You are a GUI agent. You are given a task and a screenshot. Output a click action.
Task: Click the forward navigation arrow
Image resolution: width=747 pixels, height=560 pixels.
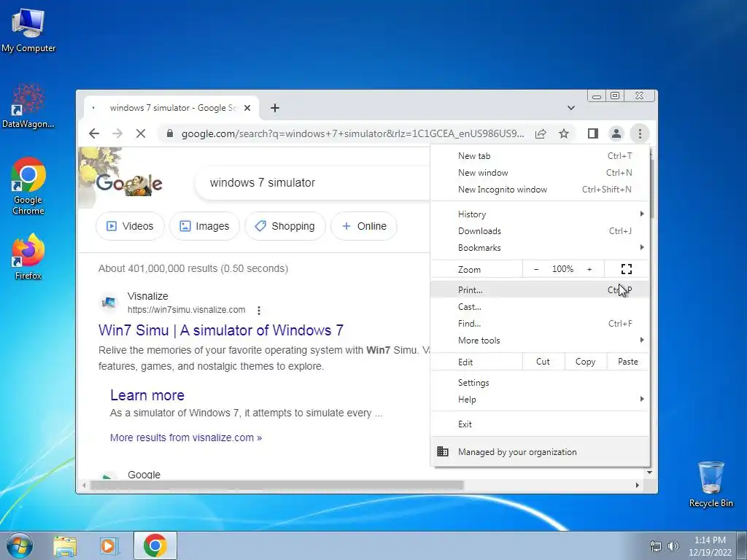(x=117, y=134)
